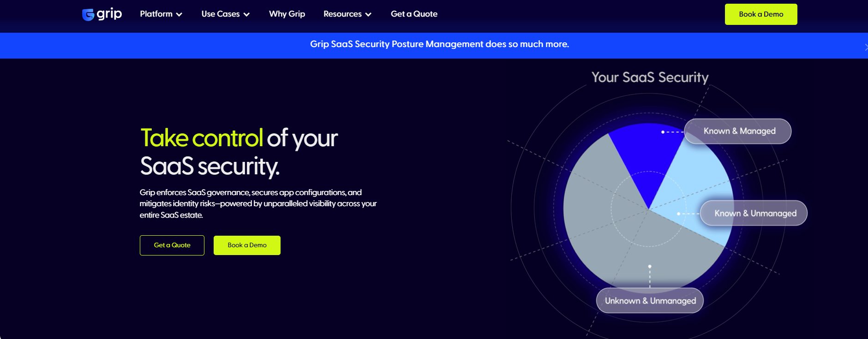Select the Known & Managed chart label

pyautogui.click(x=739, y=131)
